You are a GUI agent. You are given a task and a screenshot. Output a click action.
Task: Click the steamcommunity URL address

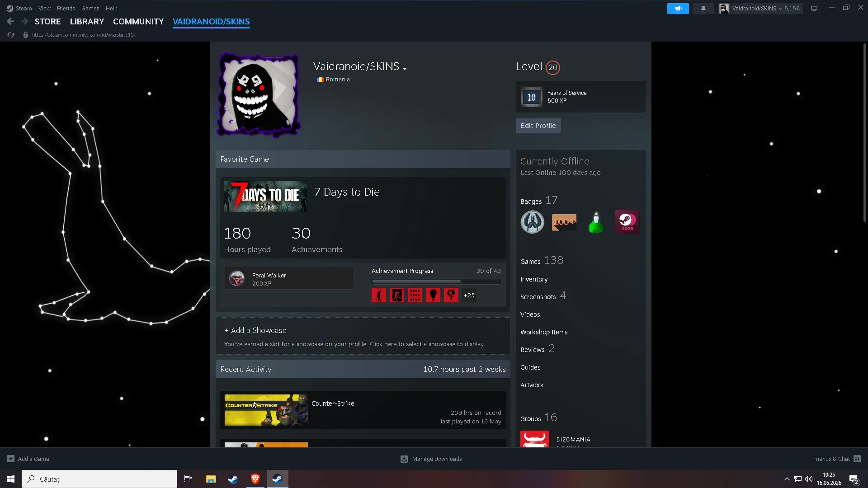(84, 35)
